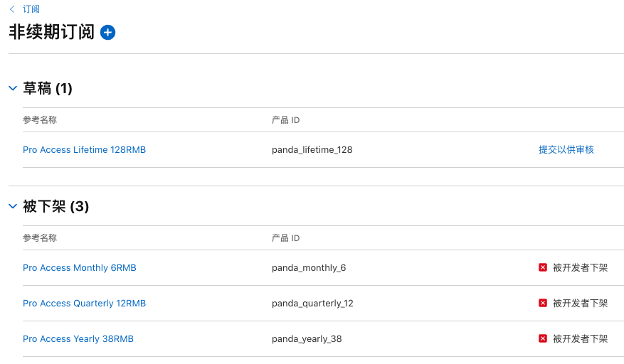
Task: Click product ID panda_monthly_6
Action: [309, 267]
